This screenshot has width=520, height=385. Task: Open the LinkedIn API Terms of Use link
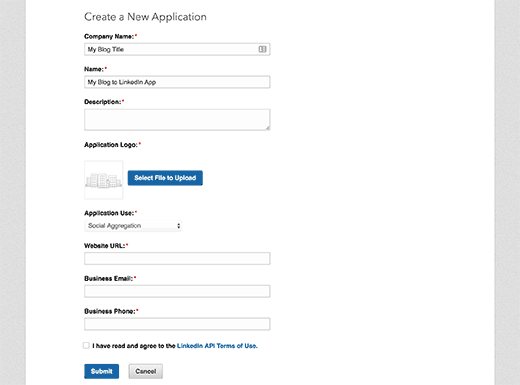pos(217,346)
